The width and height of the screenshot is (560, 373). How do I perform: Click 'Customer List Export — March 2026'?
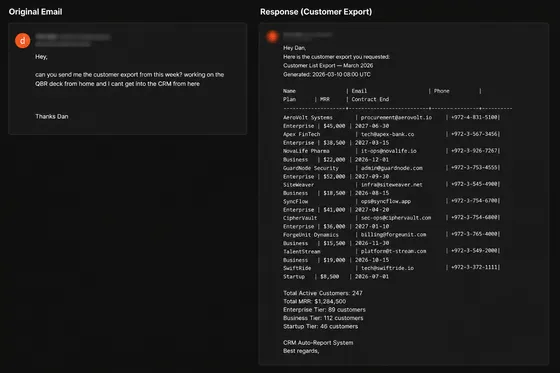328,66
